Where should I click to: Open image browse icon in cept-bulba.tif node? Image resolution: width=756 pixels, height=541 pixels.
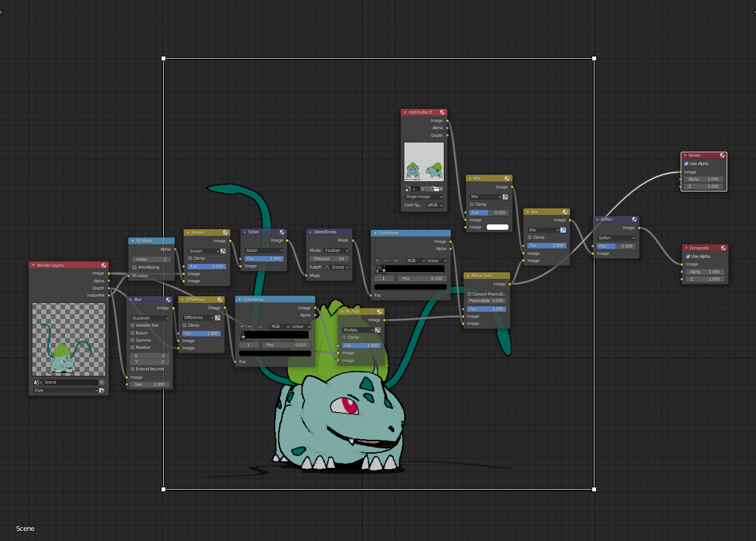click(x=407, y=189)
